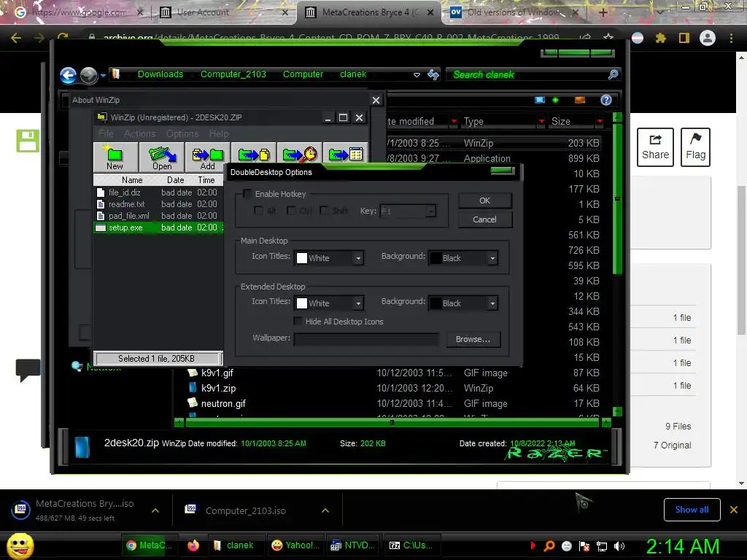Click the Explorer forward arrow button

click(x=88, y=75)
